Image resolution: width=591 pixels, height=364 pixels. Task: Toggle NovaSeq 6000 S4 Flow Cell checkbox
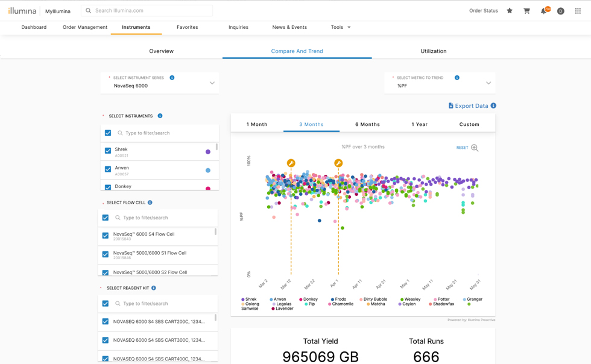coord(106,236)
